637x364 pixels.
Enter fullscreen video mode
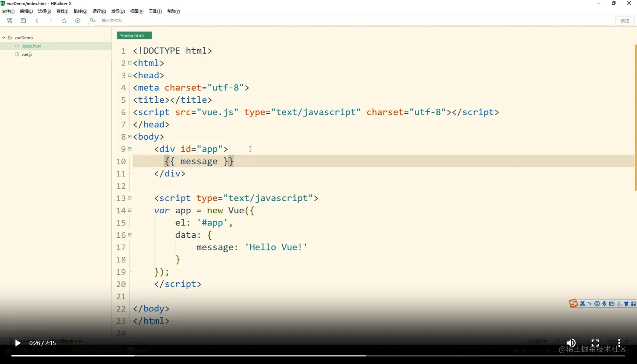pos(595,343)
